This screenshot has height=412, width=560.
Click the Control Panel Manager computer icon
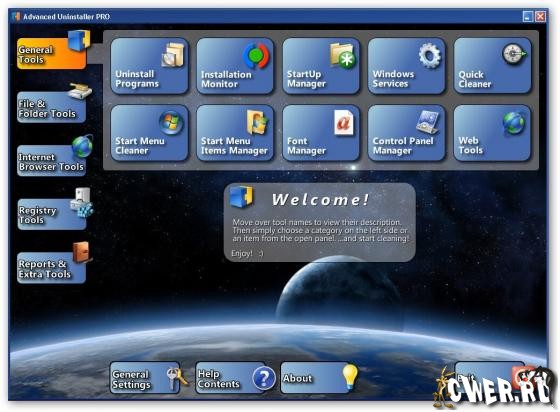428,122
